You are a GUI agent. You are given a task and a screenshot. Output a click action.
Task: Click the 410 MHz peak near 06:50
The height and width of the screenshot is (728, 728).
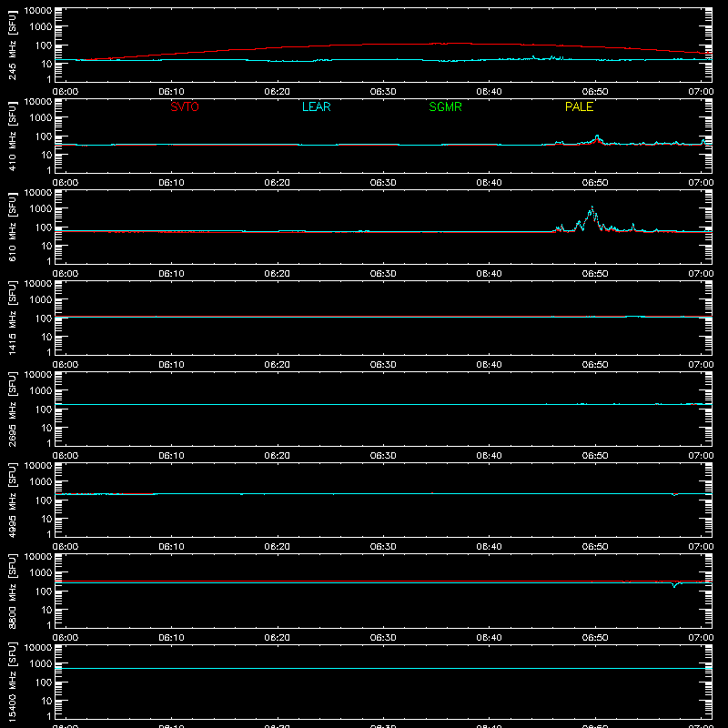(x=597, y=136)
